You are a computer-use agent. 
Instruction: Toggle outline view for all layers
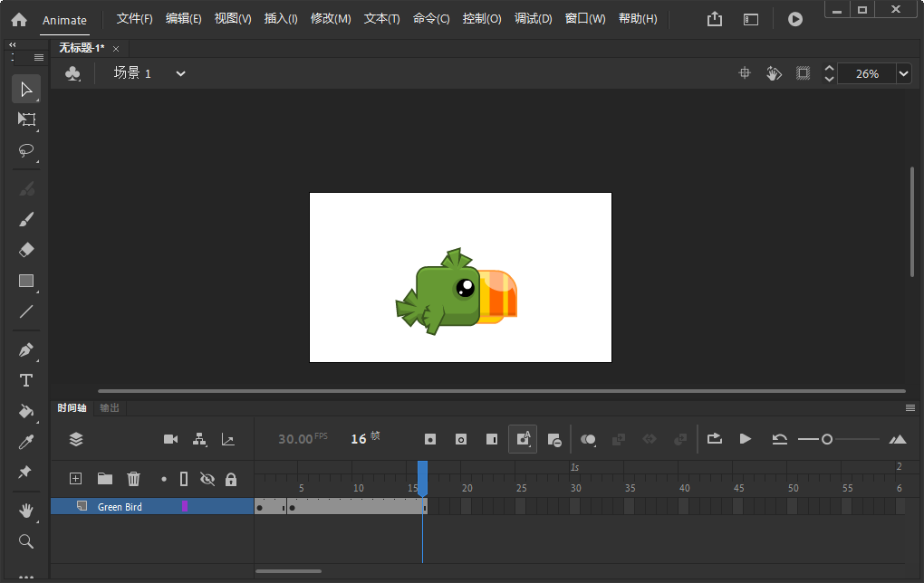tap(185, 478)
